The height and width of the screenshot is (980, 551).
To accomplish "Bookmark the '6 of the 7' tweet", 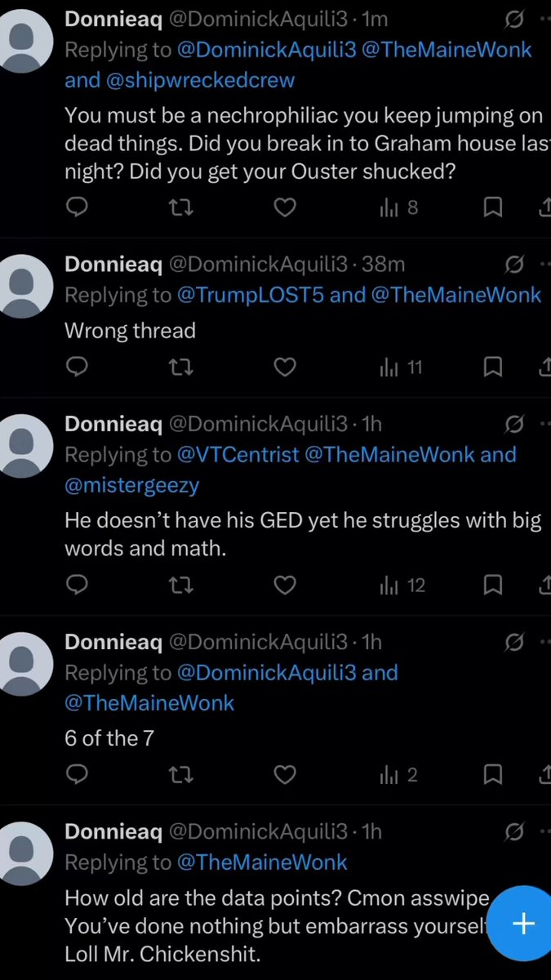I will pyautogui.click(x=493, y=775).
